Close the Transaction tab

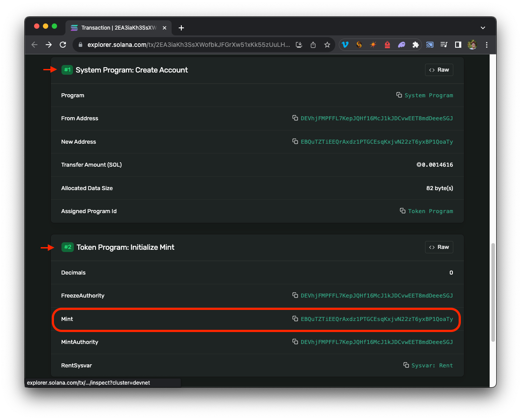[165, 28]
